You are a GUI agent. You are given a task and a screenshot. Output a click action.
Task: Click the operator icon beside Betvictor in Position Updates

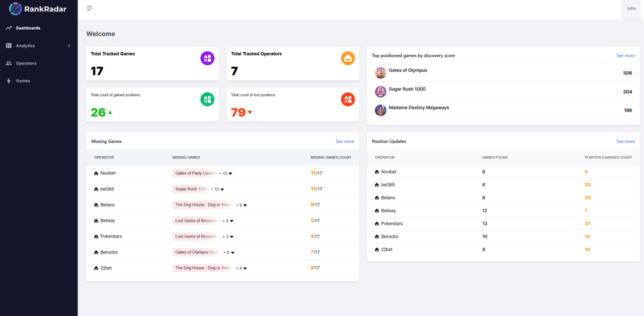(x=377, y=237)
